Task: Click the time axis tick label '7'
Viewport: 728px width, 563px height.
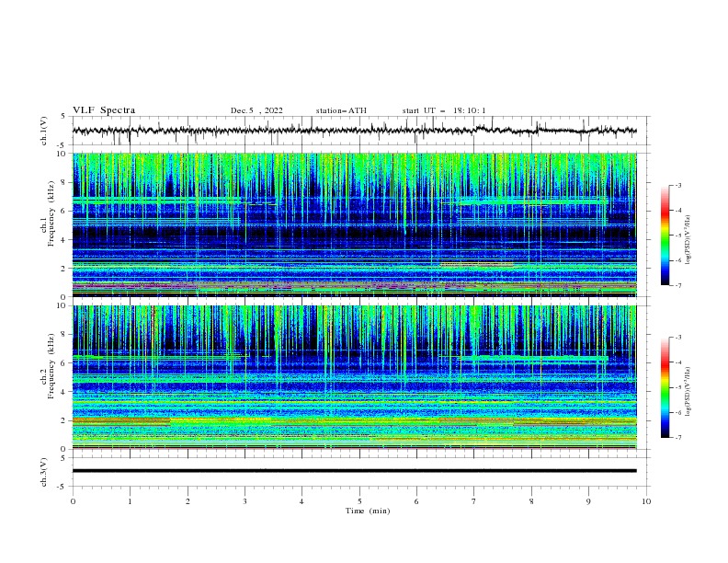Action: tap(474, 501)
